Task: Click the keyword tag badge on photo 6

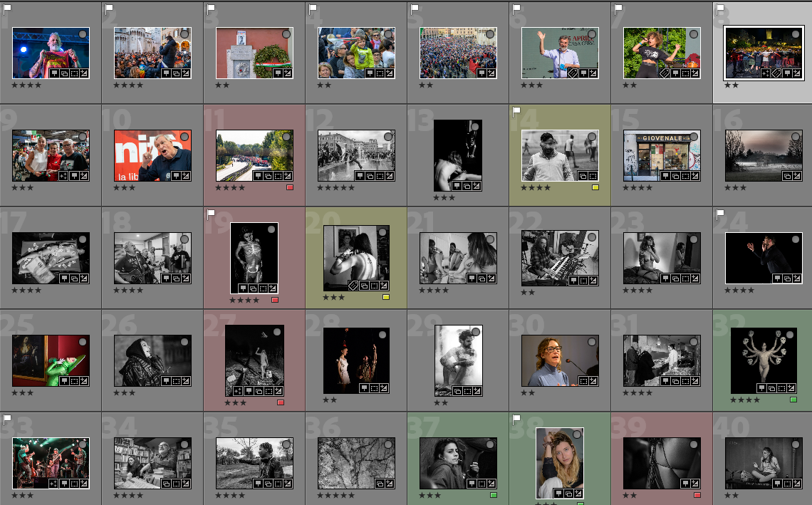Action: (573, 73)
